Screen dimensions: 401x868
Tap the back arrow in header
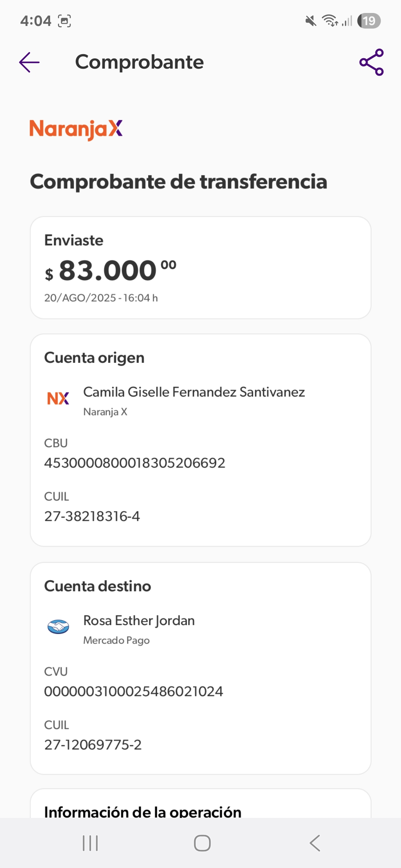[29, 62]
